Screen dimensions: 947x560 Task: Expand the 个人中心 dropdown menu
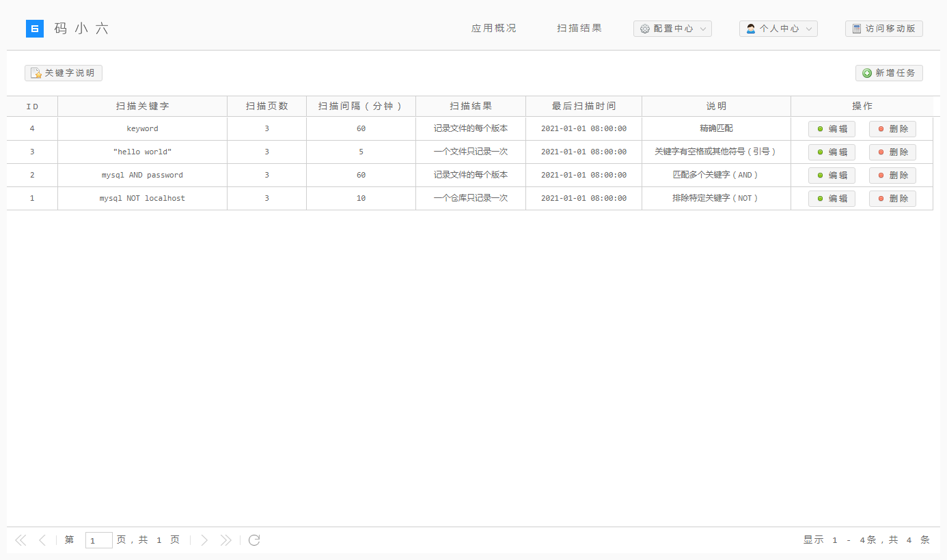(x=778, y=29)
